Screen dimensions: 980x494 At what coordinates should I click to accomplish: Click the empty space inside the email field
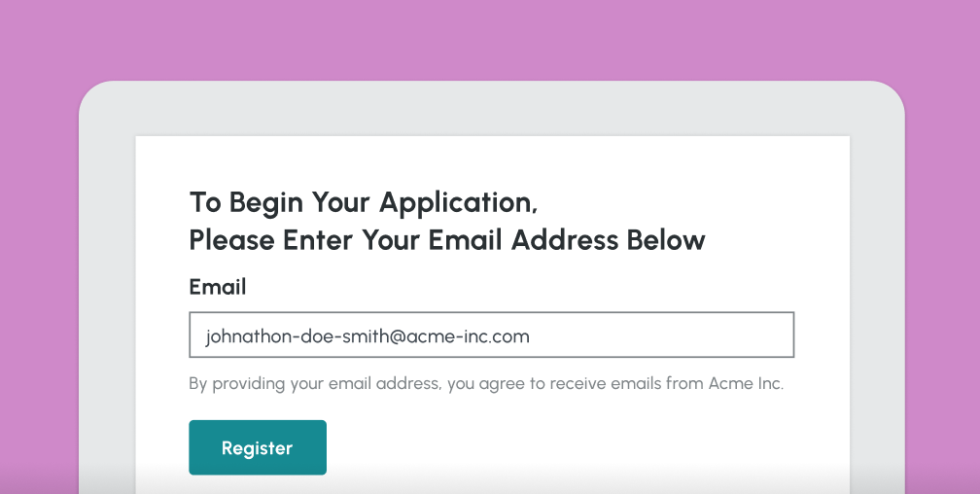tap(671, 335)
